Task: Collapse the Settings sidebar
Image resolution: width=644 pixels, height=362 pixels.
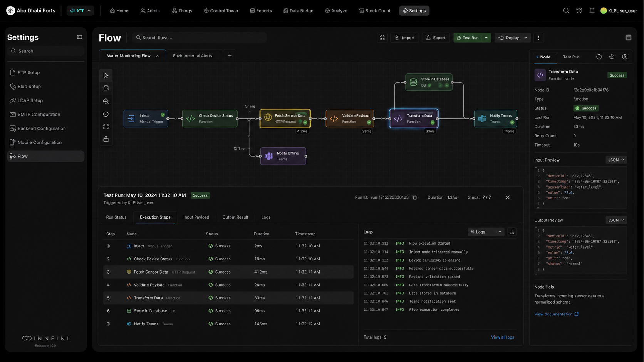Action: (79, 37)
